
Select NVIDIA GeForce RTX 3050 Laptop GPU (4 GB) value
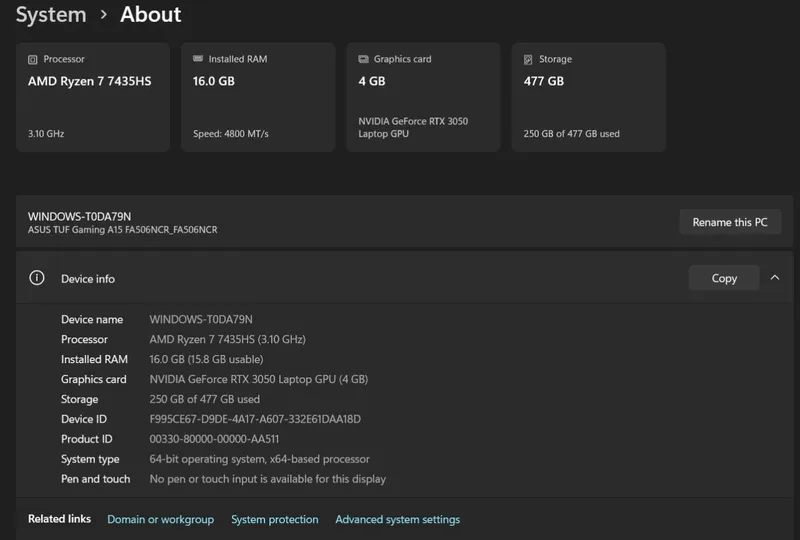point(259,379)
